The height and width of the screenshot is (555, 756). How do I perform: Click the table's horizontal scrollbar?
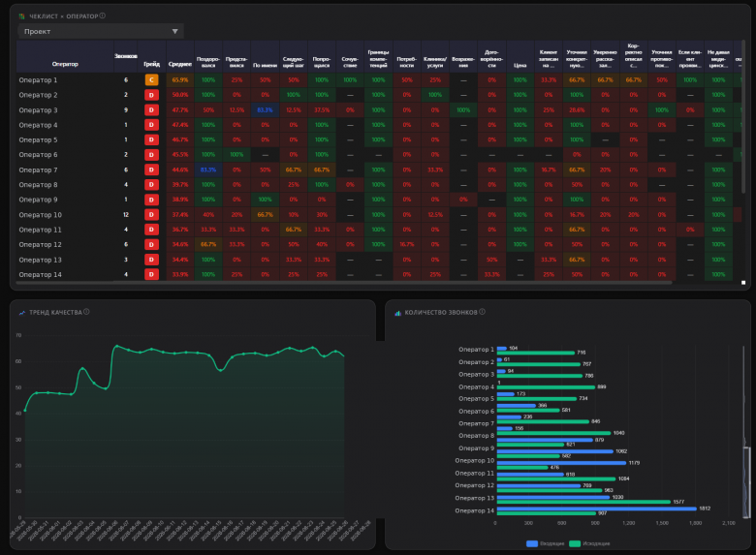point(344,282)
